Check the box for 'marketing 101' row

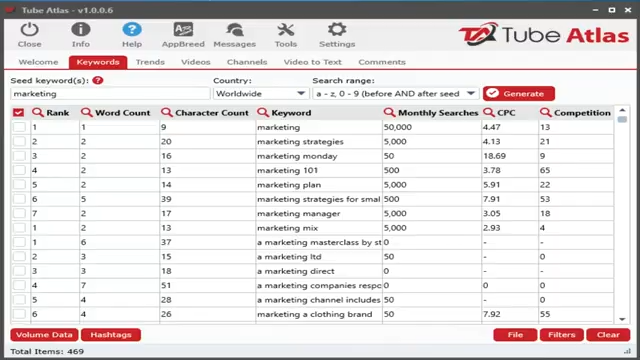pos(19,170)
